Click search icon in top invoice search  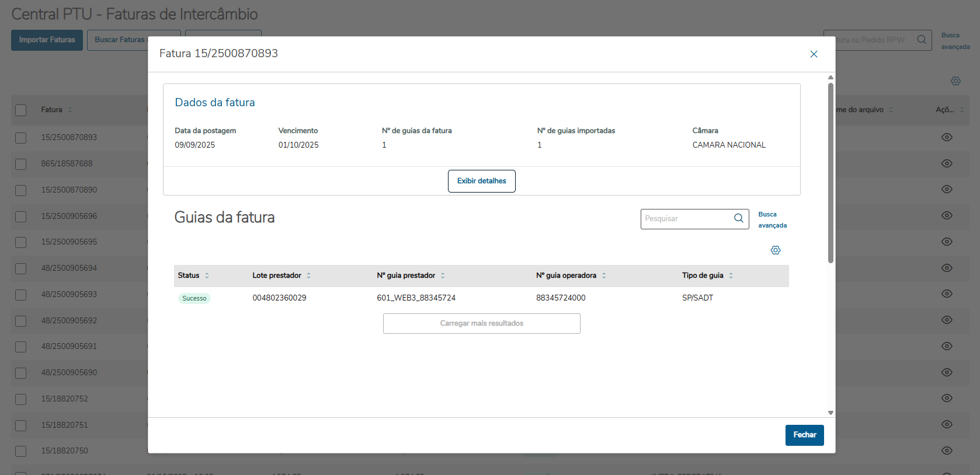(x=922, y=40)
